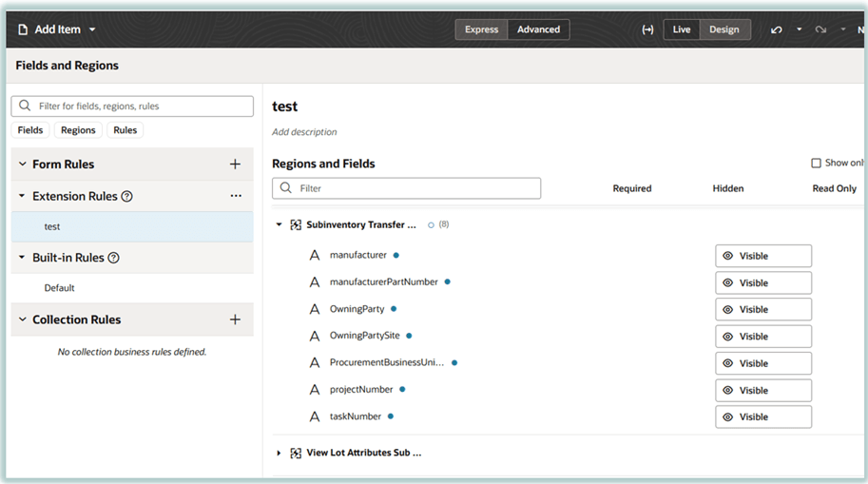Add a new Collection Rule with plus icon

click(235, 319)
